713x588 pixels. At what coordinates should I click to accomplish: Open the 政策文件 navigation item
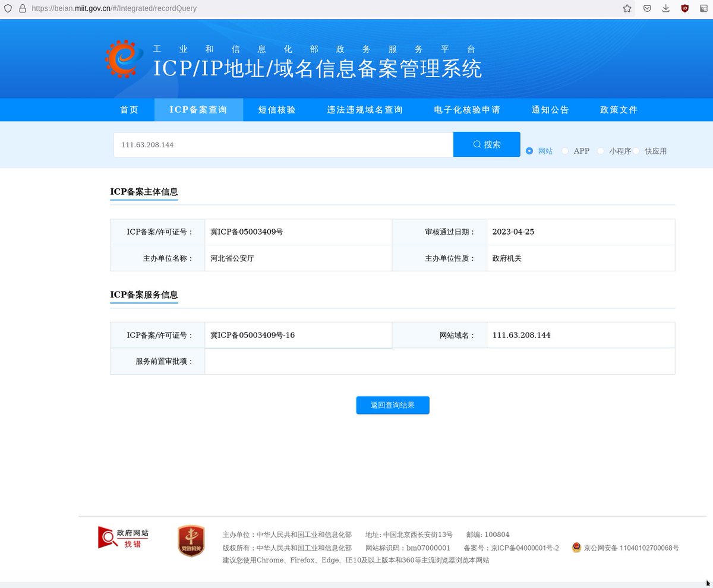tap(619, 110)
